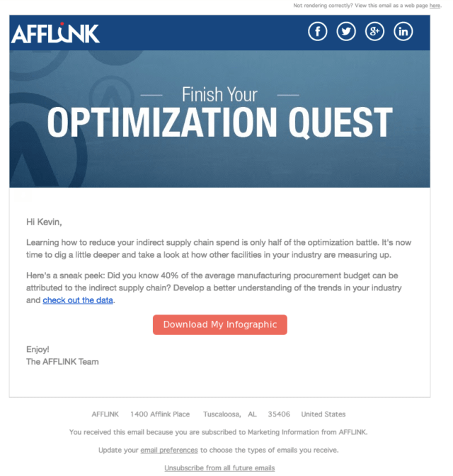453x476 pixels.
Task: Follow the 'check out the data' link
Action: click(x=78, y=300)
